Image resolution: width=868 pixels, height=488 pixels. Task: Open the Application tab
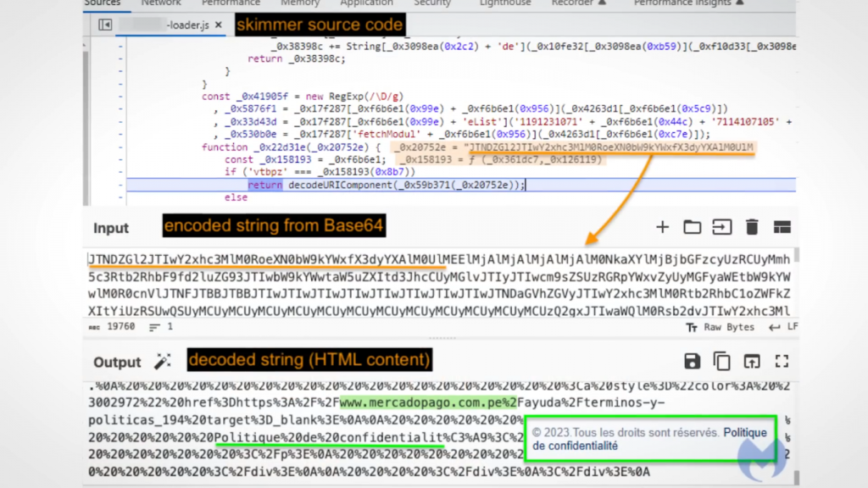tap(366, 3)
